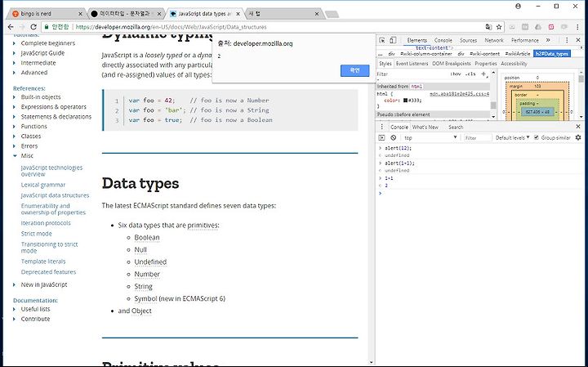Clear the console output
Image resolution: width=588 pixels, height=367 pixels.
coord(393,137)
